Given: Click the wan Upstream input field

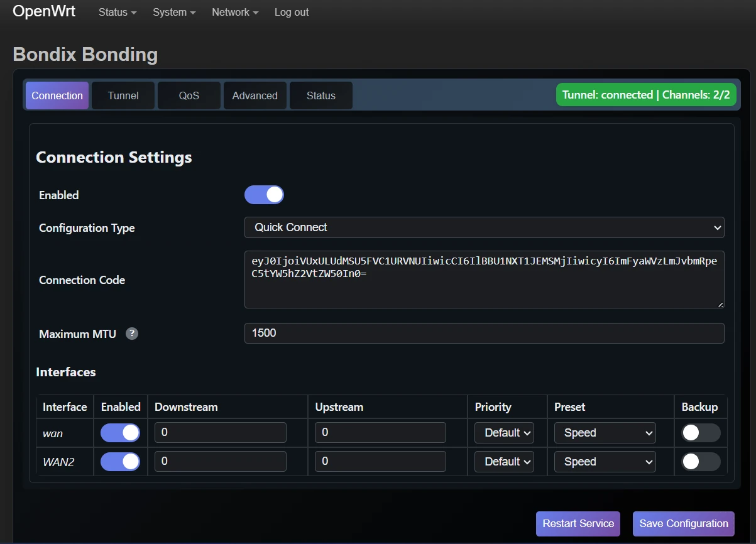Looking at the screenshot, I should pos(380,433).
